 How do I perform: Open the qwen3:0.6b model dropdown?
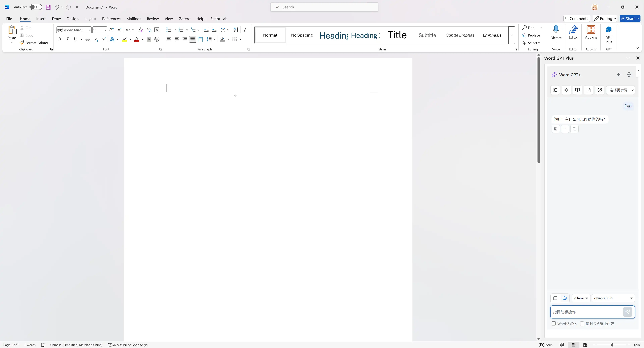click(x=613, y=298)
